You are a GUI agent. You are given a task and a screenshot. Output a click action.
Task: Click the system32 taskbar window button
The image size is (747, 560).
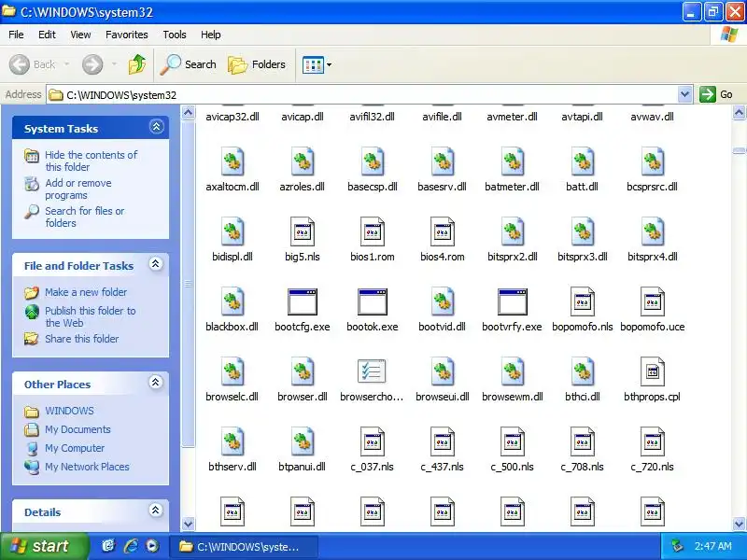pyautogui.click(x=244, y=547)
